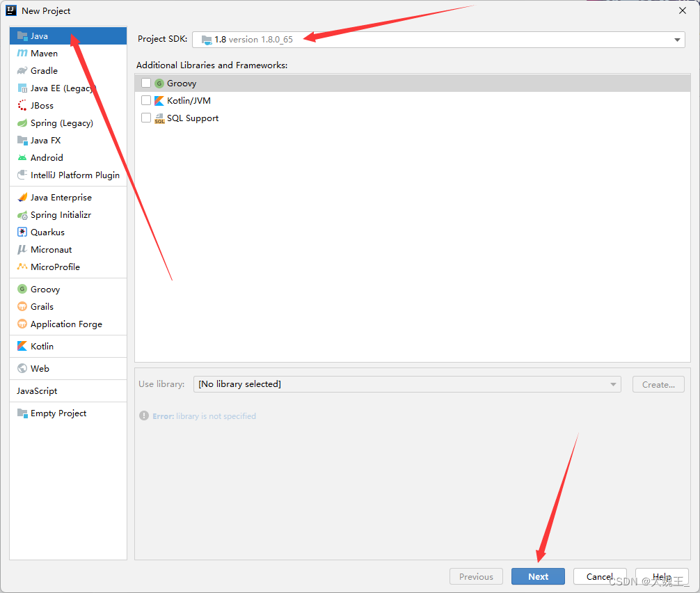Screen dimensions: 700x593
Task: Click the Groovy icon in sidebar
Action: tap(22, 290)
